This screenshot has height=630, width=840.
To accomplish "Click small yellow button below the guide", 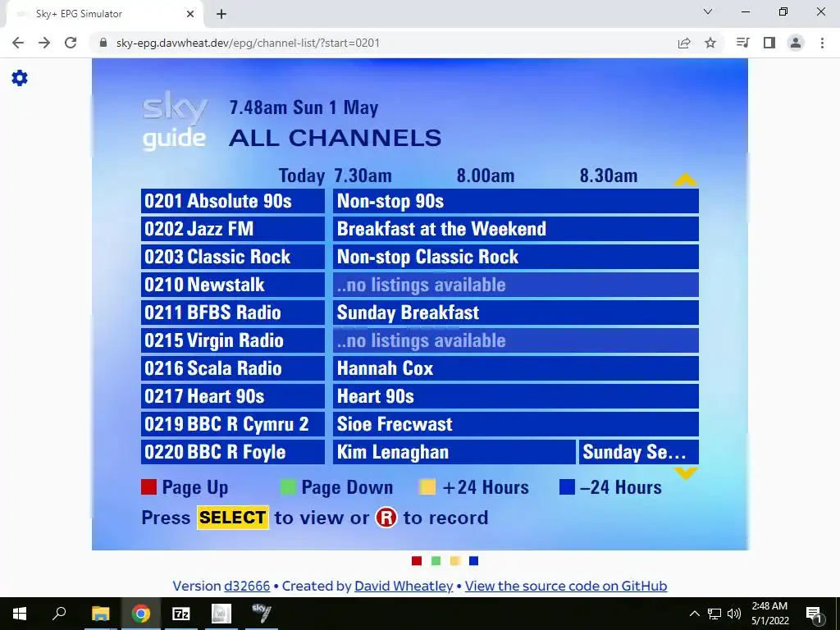I will 454,561.
